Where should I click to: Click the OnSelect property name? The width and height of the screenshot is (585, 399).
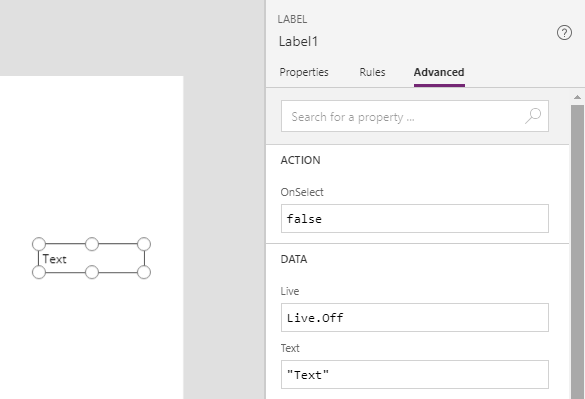click(302, 192)
